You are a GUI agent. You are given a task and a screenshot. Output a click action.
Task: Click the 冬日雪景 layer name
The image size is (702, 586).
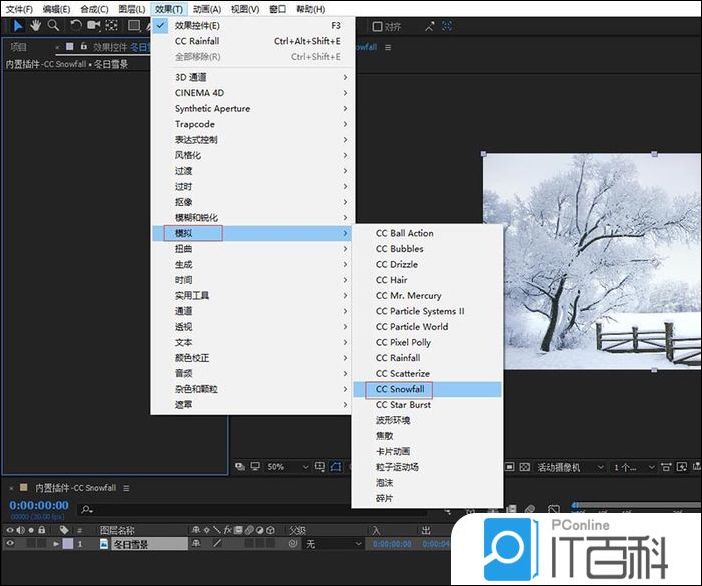[x=130, y=544]
